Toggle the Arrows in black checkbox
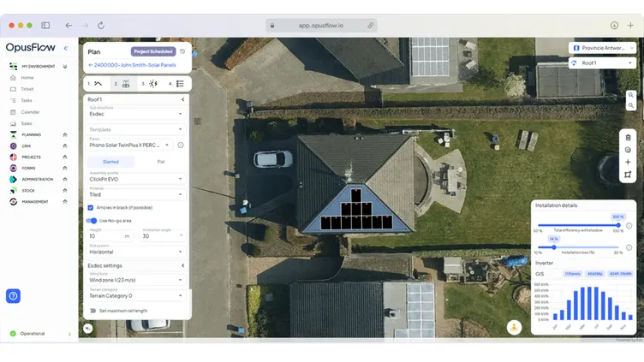The height and width of the screenshot is (362, 644). [91, 207]
